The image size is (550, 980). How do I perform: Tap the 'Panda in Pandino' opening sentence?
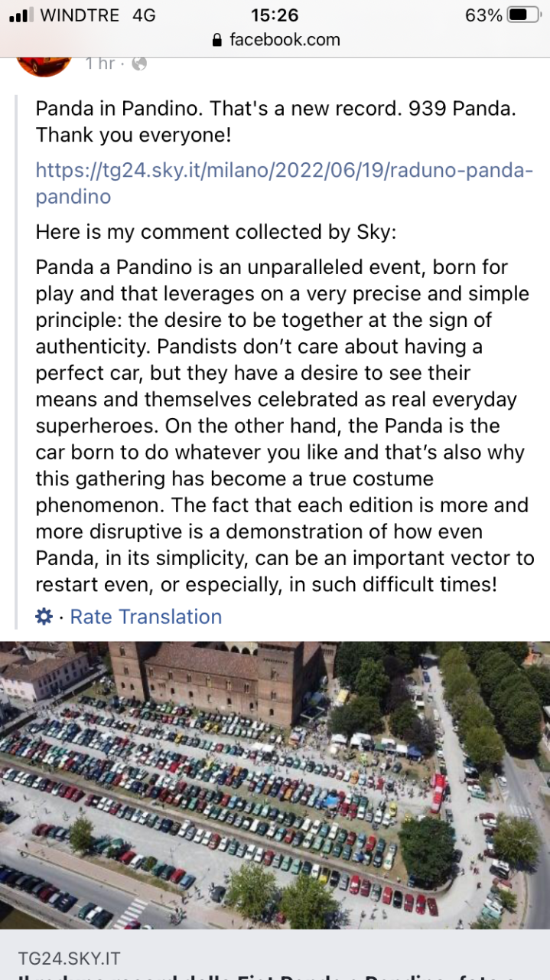[x=275, y=122]
